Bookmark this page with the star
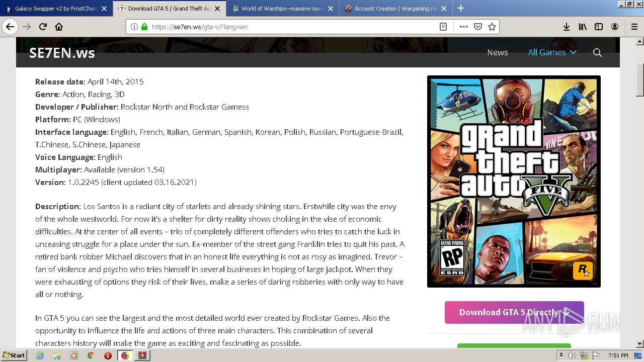The width and height of the screenshot is (644, 362). point(492,27)
